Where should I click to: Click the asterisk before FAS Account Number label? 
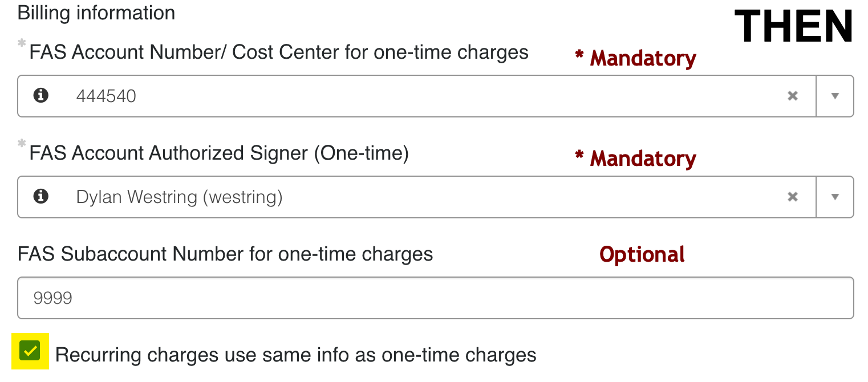tap(22, 43)
